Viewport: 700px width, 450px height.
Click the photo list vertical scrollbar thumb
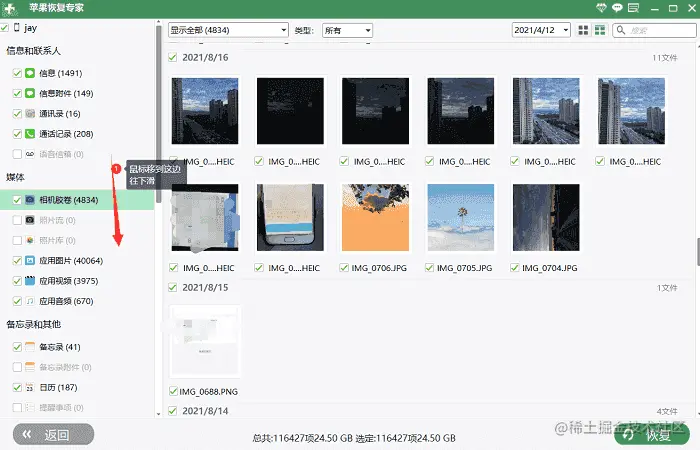pos(698,252)
